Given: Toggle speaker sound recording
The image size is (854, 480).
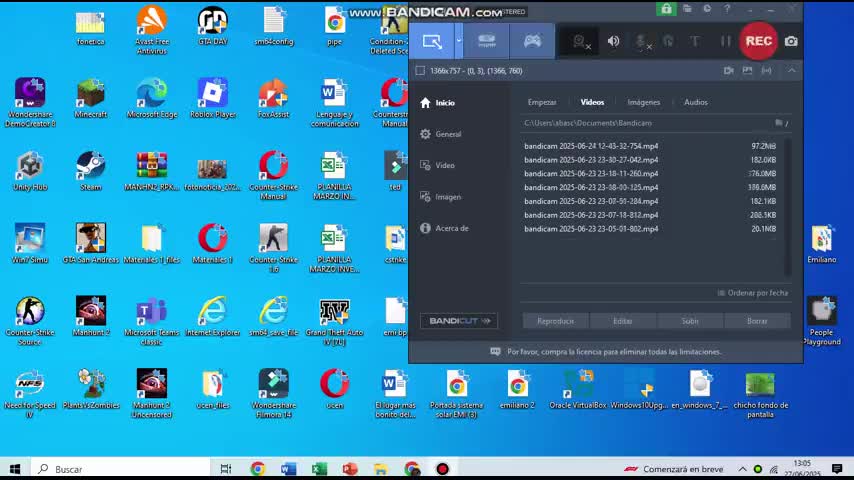Looking at the screenshot, I should point(613,41).
